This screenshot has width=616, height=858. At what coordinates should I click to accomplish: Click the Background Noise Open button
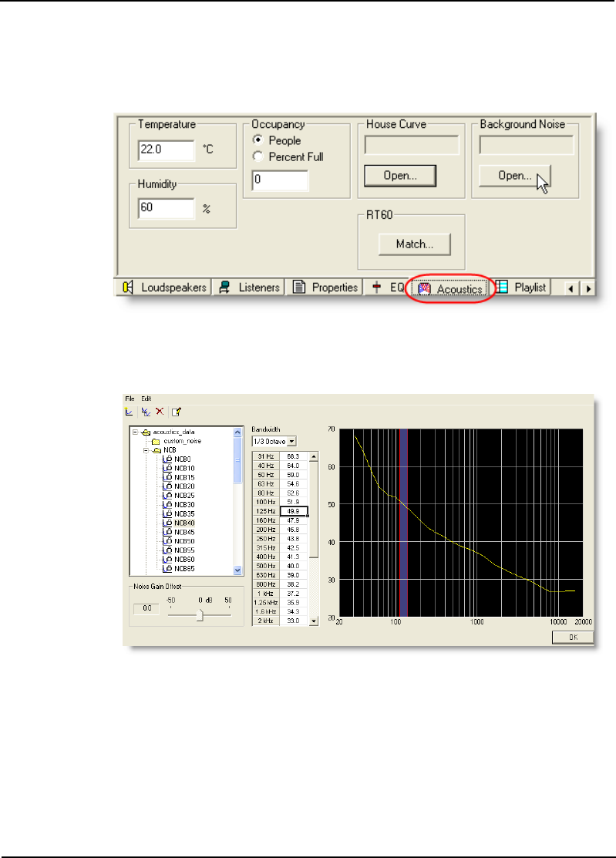pyautogui.click(x=515, y=176)
